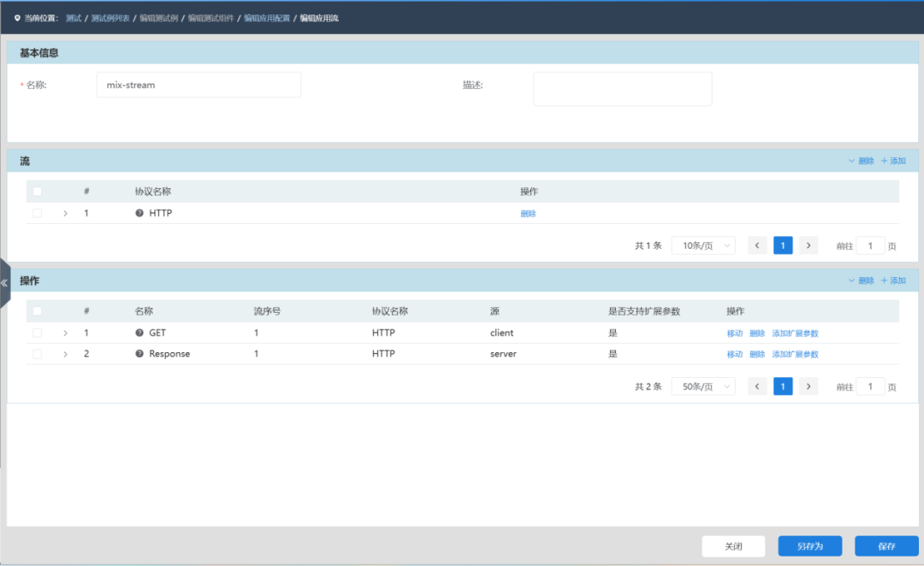Click the 保存 button
The height and width of the screenshot is (566, 924).
[x=886, y=546]
